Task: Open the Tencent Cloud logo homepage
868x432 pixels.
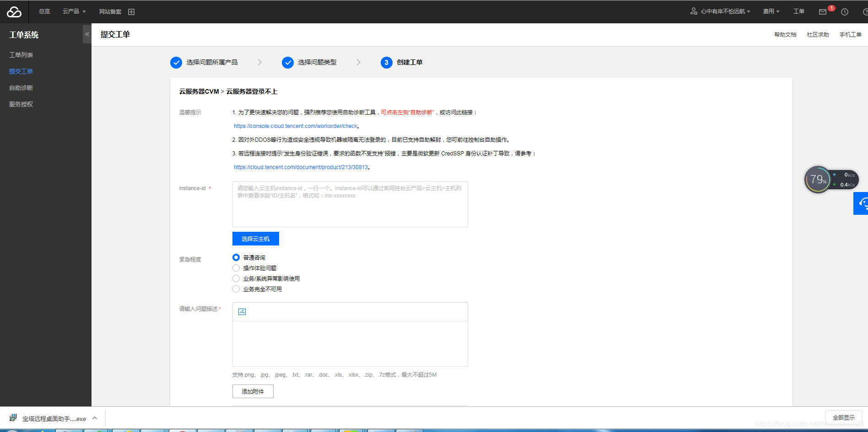Action: click(x=14, y=11)
